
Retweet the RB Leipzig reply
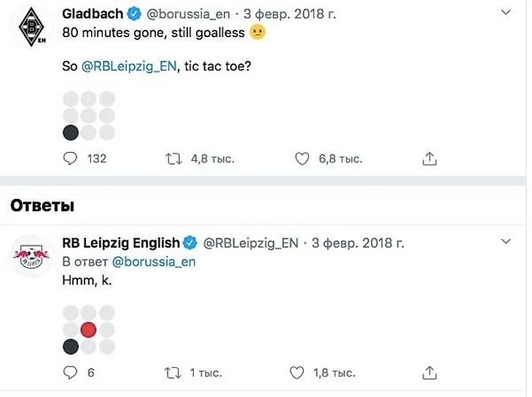(x=174, y=373)
